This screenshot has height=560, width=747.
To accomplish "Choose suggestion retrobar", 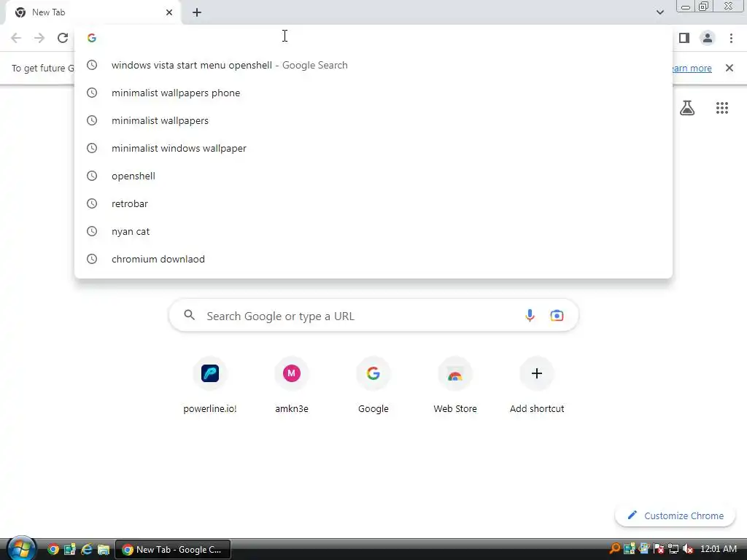I will pos(373,203).
